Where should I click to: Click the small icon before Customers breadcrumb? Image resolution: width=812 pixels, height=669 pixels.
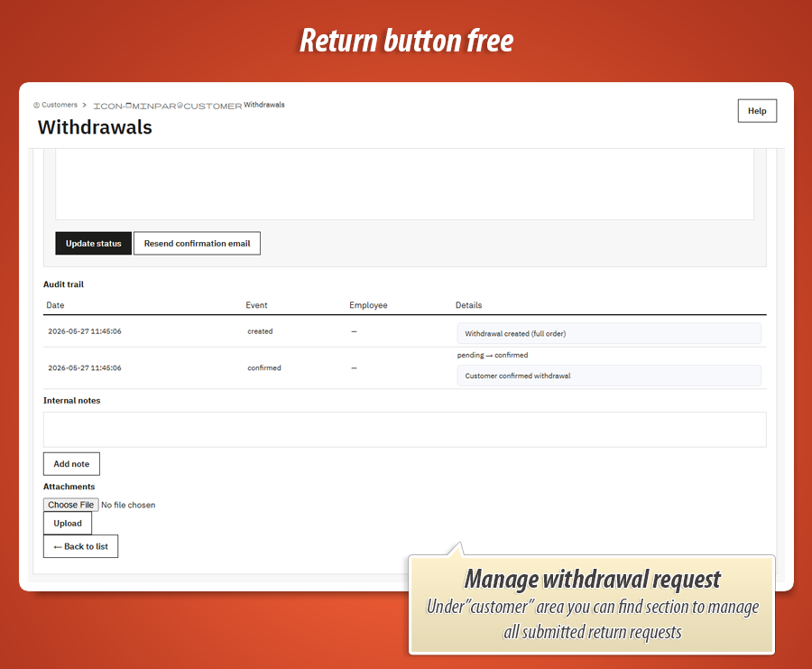pos(36,106)
